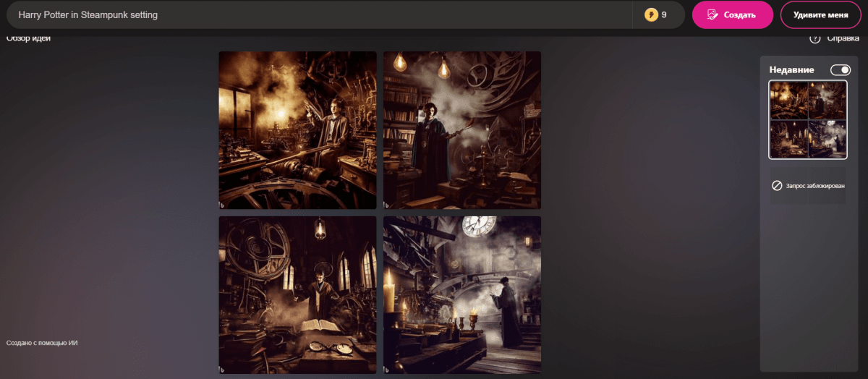
Task: Open the image with open book and glasses
Action: click(297, 295)
